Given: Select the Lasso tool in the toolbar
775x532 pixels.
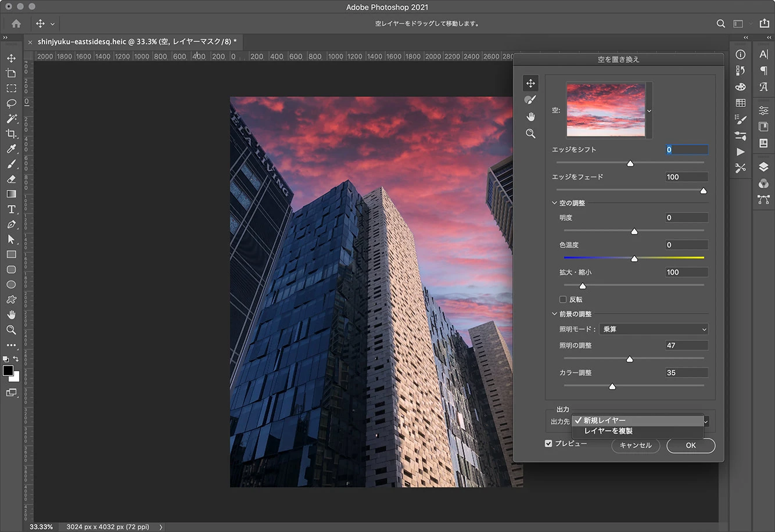Looking at the screenshot, I should 11,103.
